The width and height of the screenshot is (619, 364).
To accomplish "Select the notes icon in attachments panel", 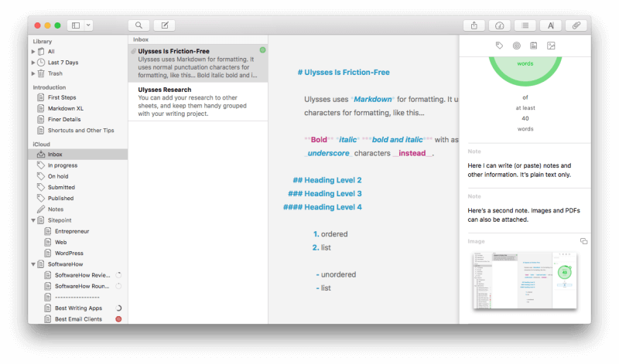I will (533, 46).
